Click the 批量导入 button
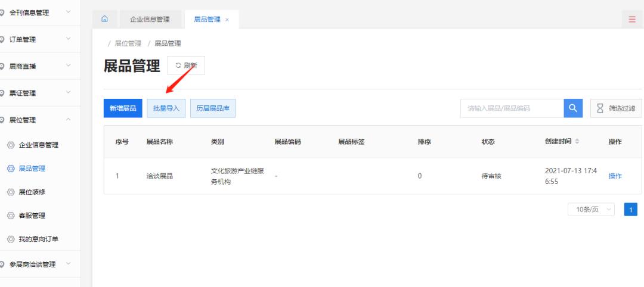644x287 pixels. click(x=166, y=108)
